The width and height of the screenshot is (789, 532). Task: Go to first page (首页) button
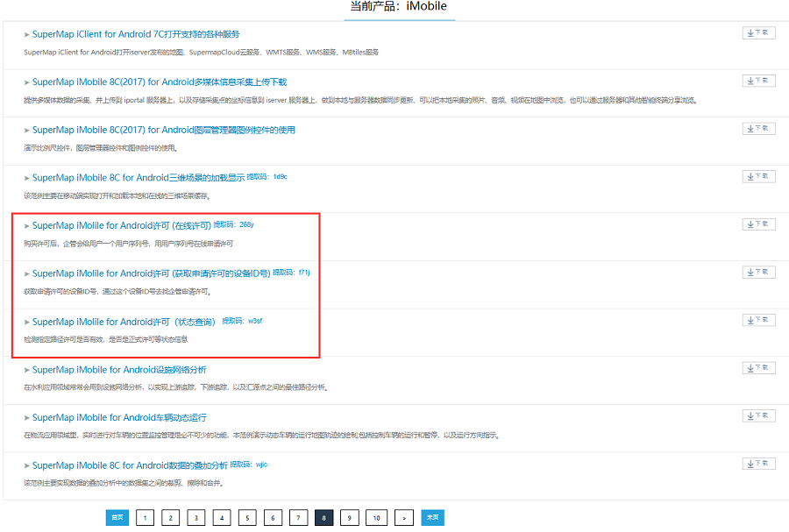tap(117, 517)
